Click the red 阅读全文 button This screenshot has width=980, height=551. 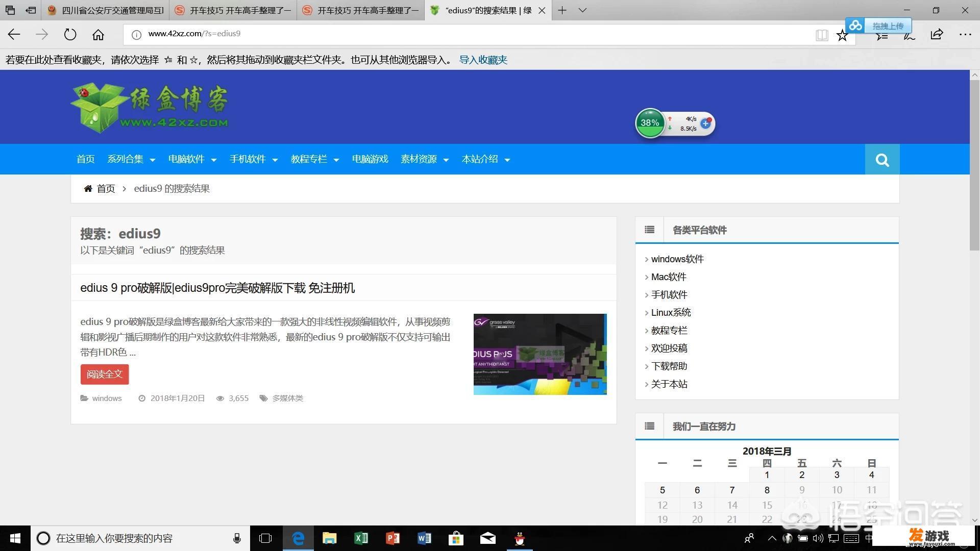tap(105, 374)
